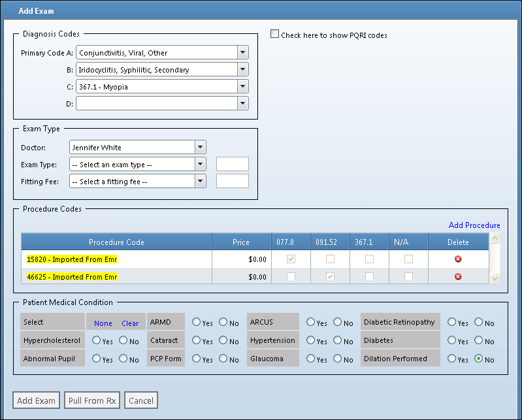Select Yes for Diabetic Retinopathy
This screenshot has width=522, height=420.
(x=451, y=322)
